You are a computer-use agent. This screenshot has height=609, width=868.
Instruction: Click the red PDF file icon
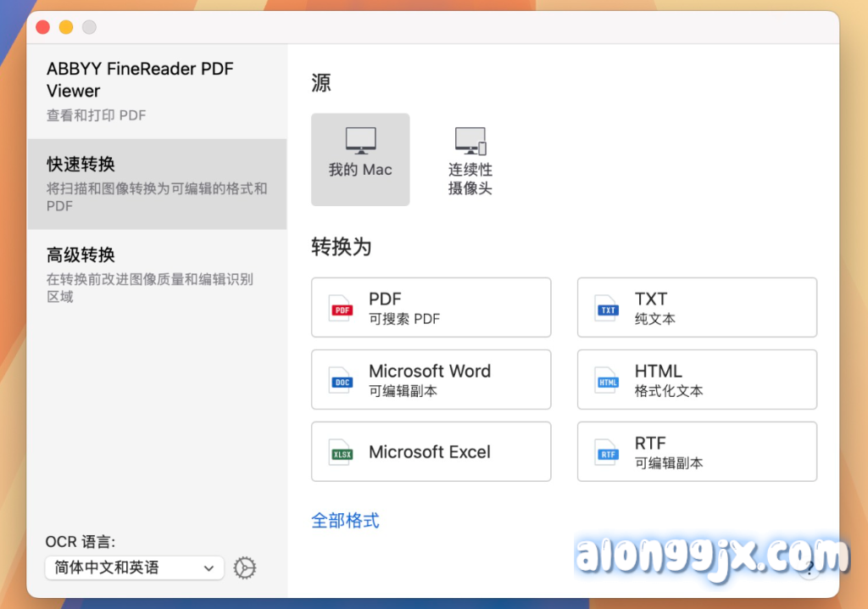pyautogui.click(x=342, y=309)
